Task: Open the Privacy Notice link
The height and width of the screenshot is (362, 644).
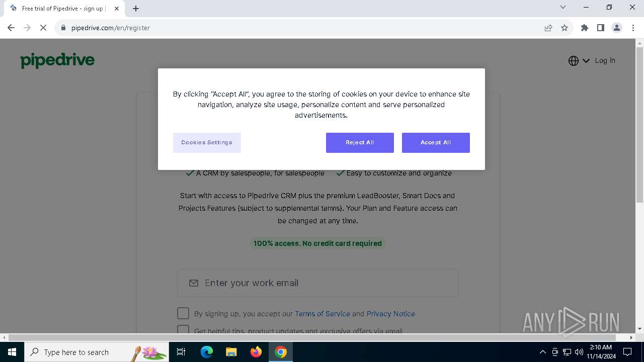Action: point(391,314)
